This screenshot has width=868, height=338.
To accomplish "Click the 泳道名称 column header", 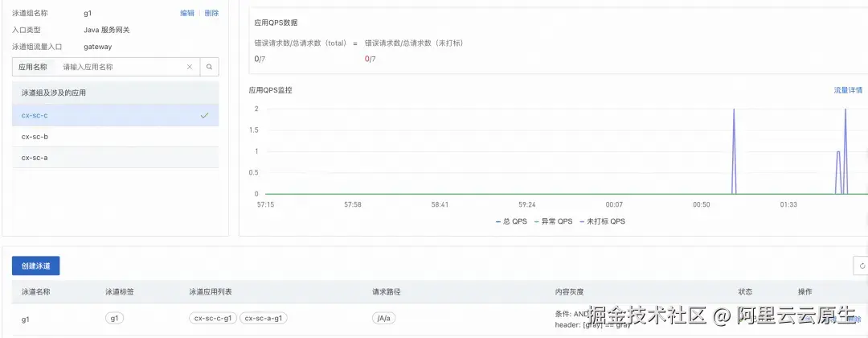I will tap(36, 291).
